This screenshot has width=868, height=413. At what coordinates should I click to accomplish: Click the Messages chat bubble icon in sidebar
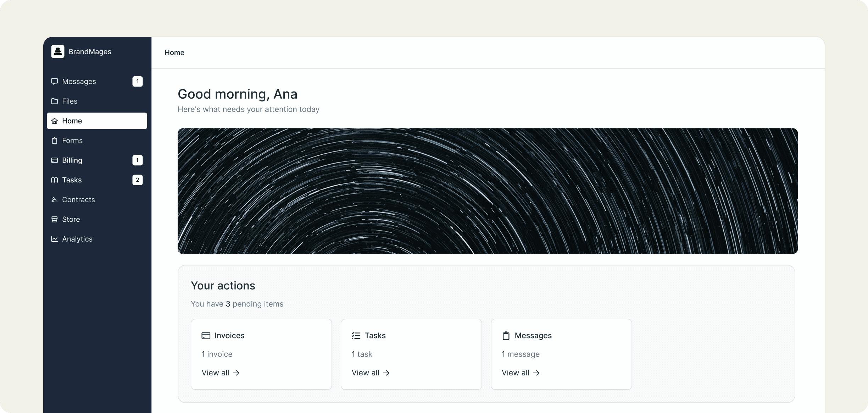pos(54,82)
